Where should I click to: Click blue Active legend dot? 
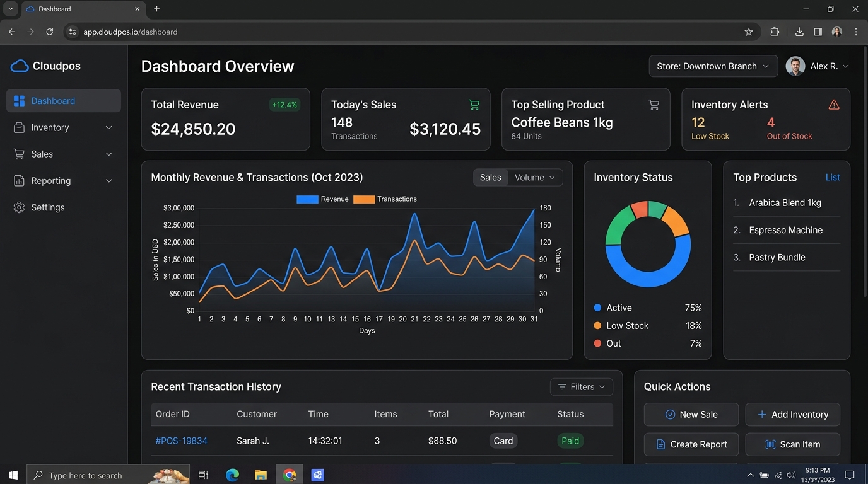tap(597, 308)
